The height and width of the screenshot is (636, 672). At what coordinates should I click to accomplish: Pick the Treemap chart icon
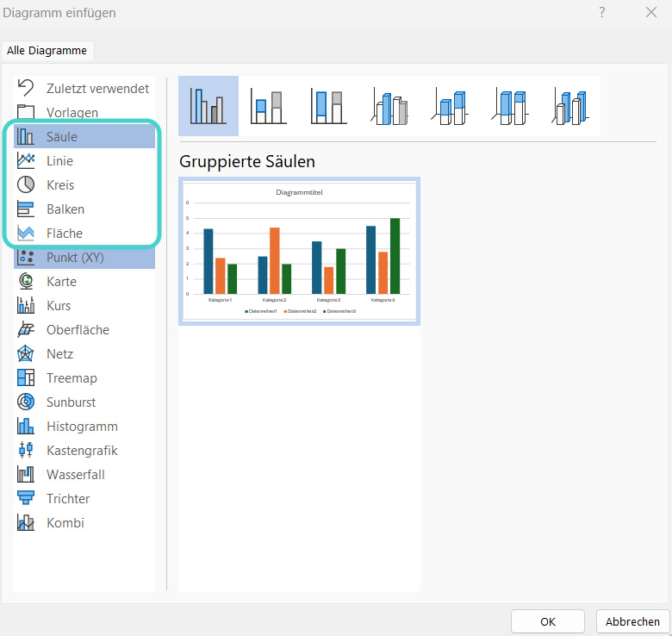coord(26,378)
